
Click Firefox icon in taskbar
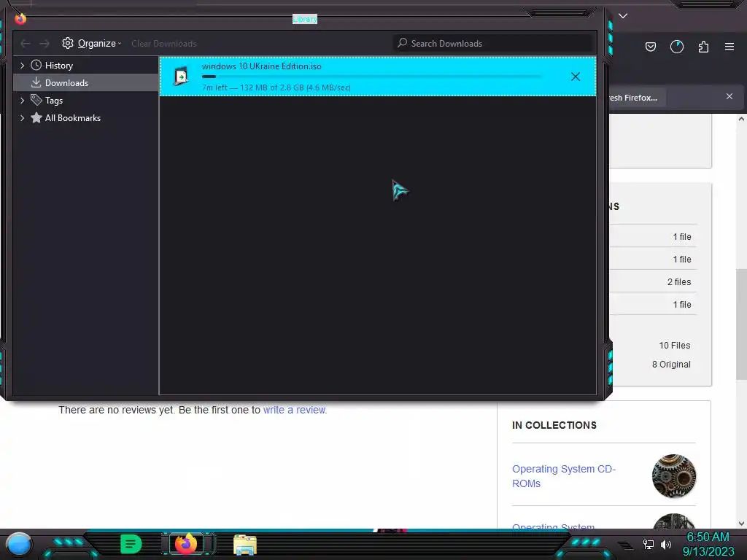(x=186, y=544)
